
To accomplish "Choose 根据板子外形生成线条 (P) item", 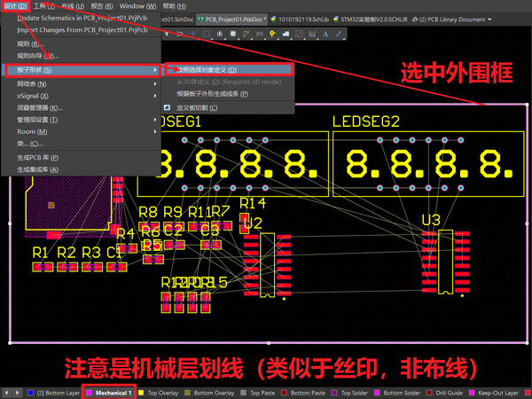I will point(228,94).
